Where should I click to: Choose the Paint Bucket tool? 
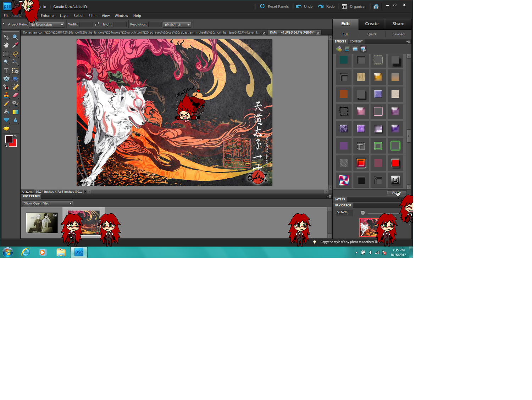tap(6, 112)
